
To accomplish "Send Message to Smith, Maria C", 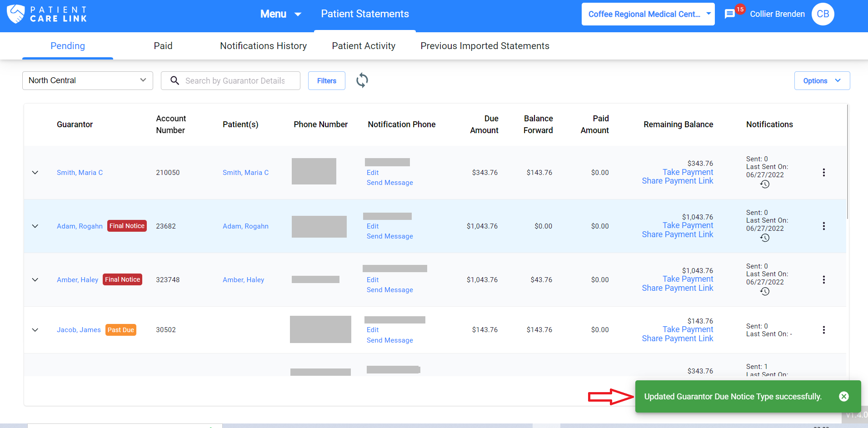I will coord(390,183).
